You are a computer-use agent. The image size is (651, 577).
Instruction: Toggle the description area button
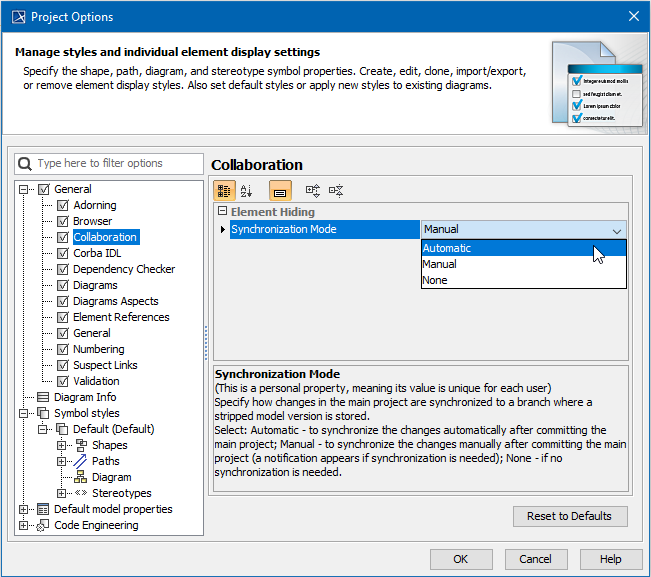[280, 190]
